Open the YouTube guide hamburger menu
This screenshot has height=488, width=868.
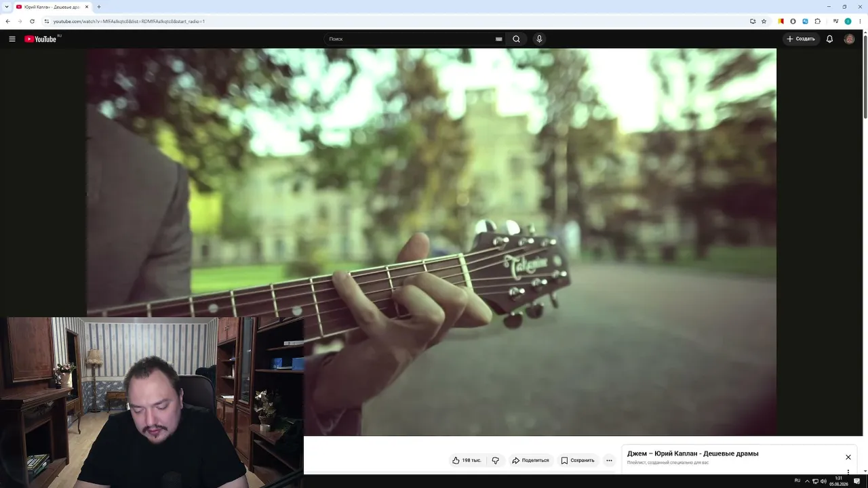click(x=12, y=39)
